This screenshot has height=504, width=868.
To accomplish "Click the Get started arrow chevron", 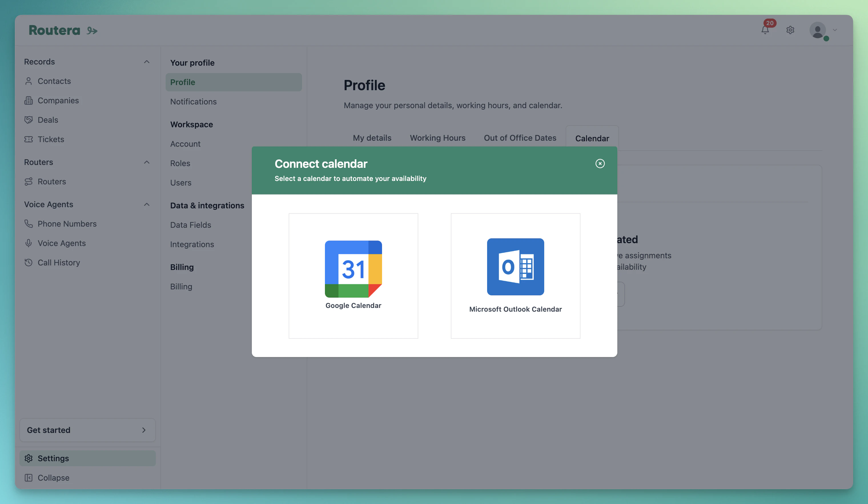I will 144,430.
